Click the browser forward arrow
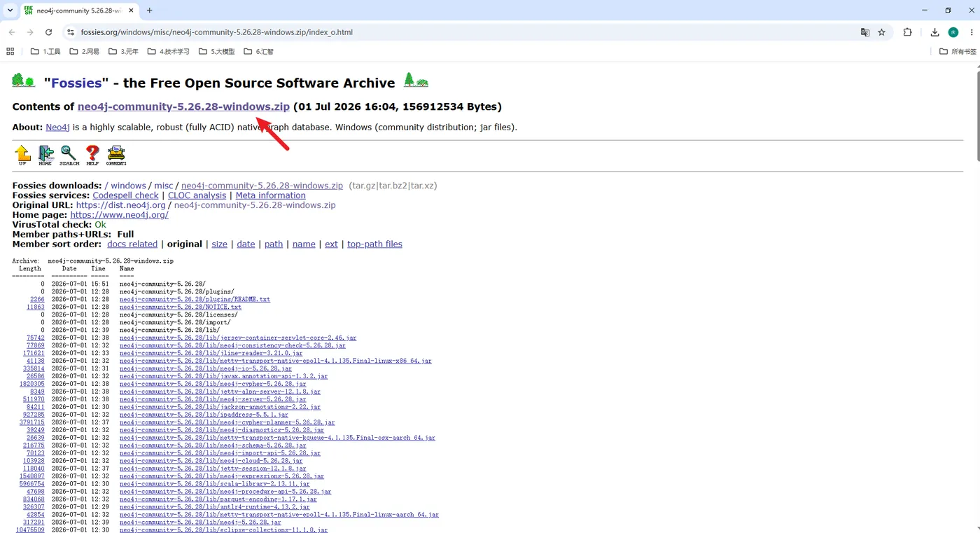The width and height of the screenshot is (980, 533). click(30, 32)
